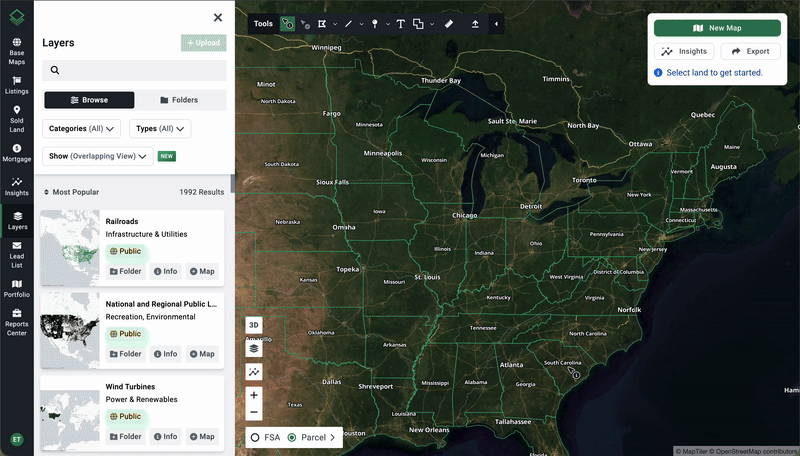The image size is (800, 456).
Task: Click the Railroads layer thumbnail
Action: click(70, 246)
